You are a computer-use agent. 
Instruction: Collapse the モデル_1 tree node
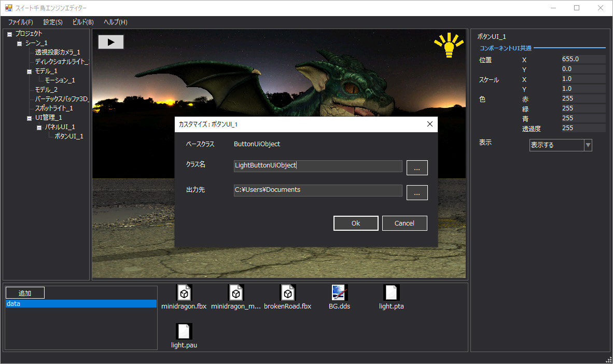[30, 72]
